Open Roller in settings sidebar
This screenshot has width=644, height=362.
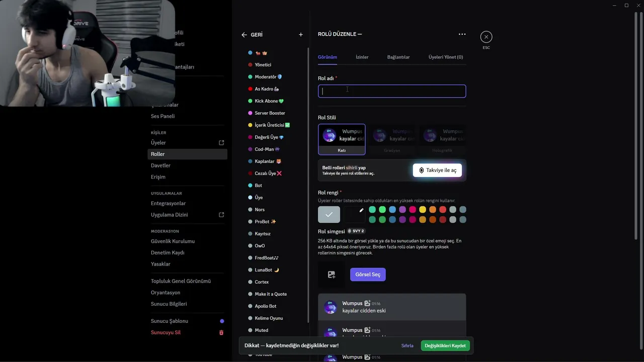pos(187,154)
